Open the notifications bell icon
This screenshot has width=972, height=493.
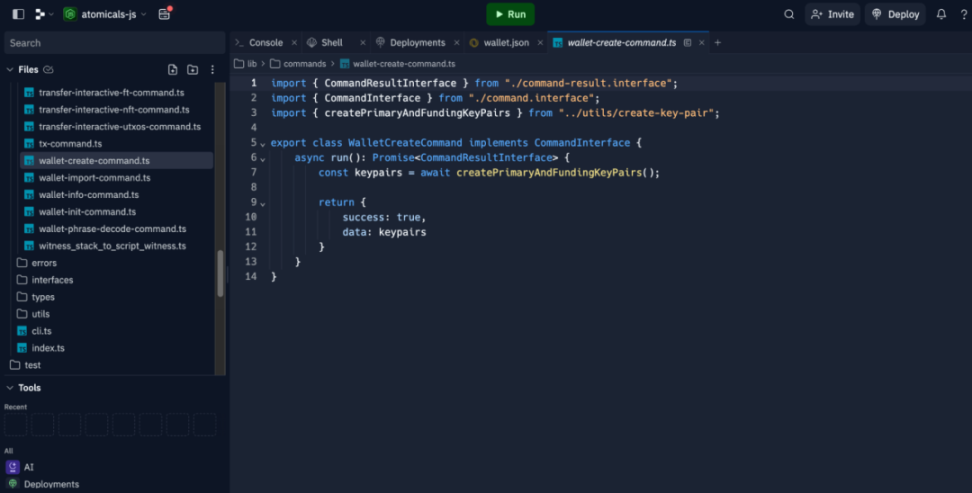pyautogui.click(x=941, y=14)
